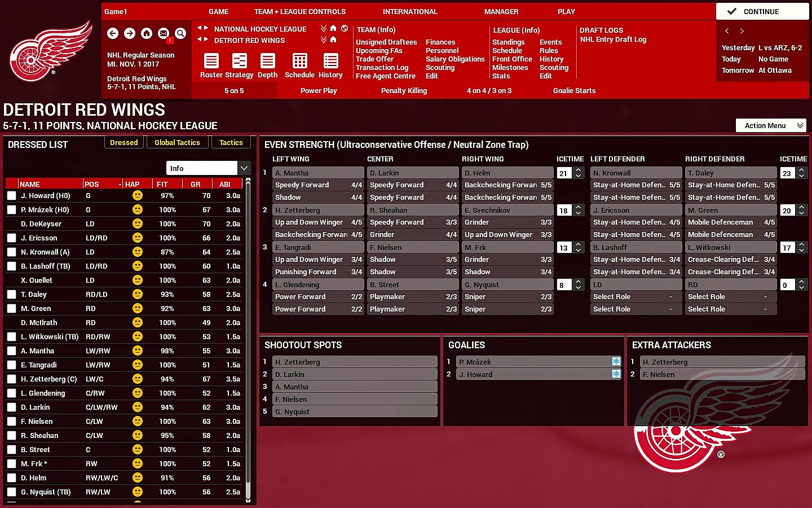
Task: Expand the double chevron beside Detroit Red Wings
Action: point(324,40)
